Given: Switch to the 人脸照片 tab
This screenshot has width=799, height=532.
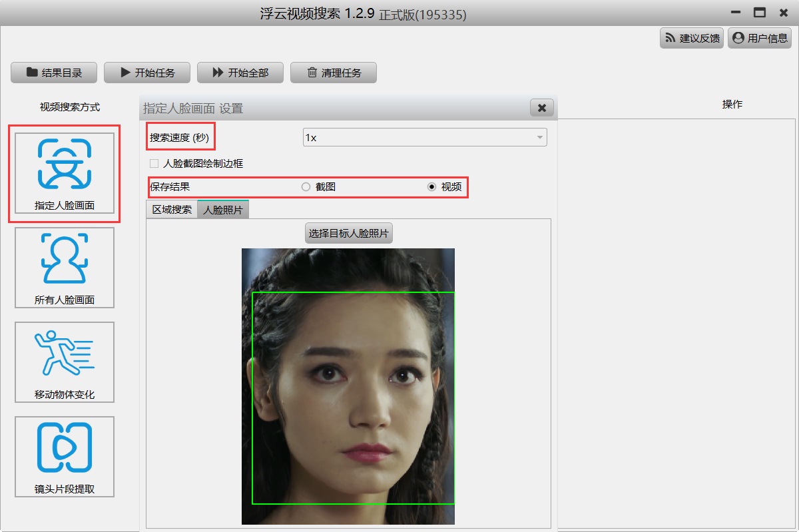Looking at the screenshot, I should point(223,210).
